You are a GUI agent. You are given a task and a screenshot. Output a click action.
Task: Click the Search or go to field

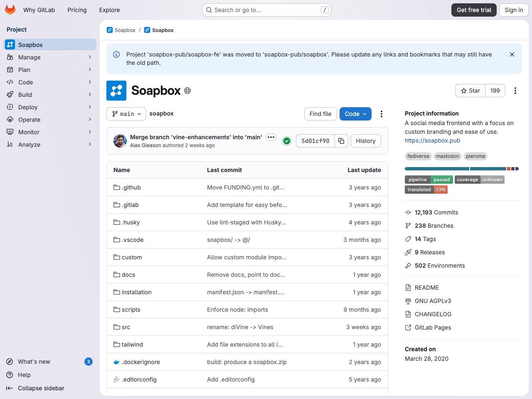pyautogui.click(x=266, y=10)
